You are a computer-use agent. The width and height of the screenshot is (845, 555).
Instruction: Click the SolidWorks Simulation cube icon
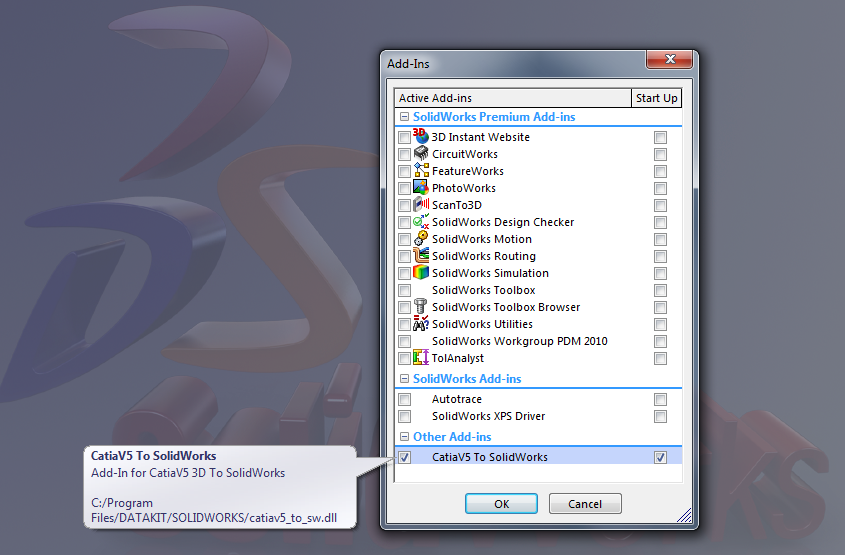coord(421,273)
